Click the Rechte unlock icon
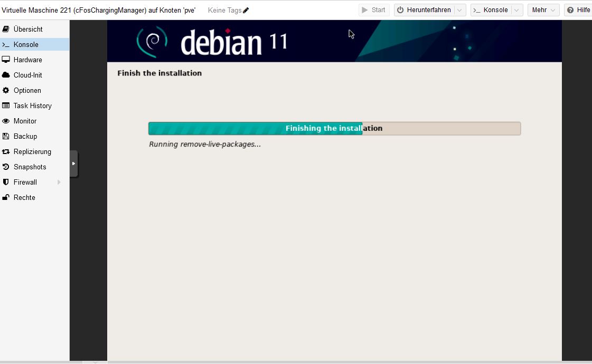Image resolution: width=592 pixels, height=364 pixels. [6, 197]
